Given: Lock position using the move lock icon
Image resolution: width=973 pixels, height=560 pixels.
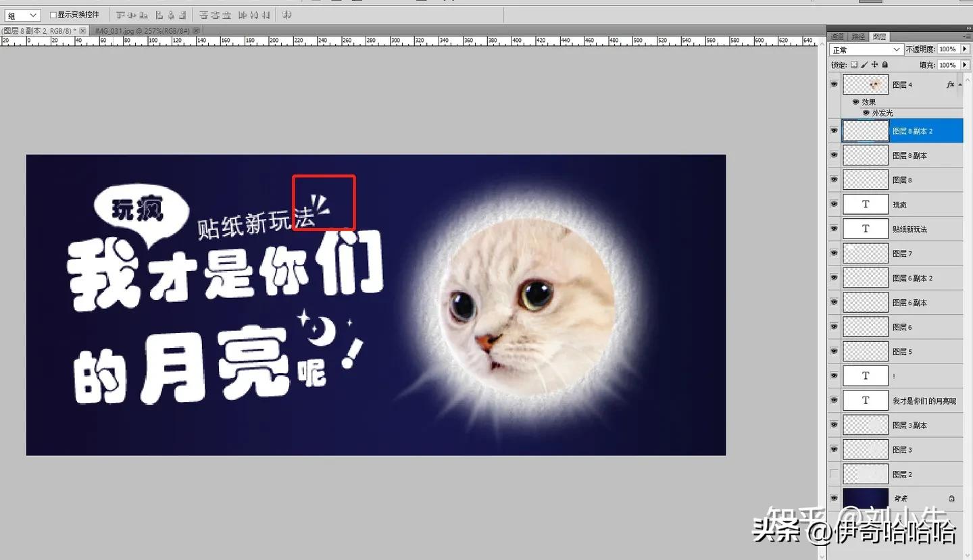Looking at the screenshot, I should (x=874, y=65).
